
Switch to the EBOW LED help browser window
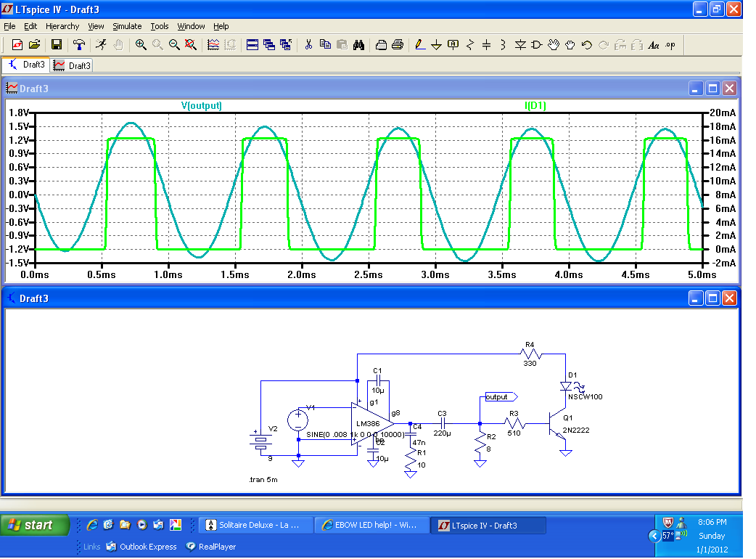click(371, 525)
